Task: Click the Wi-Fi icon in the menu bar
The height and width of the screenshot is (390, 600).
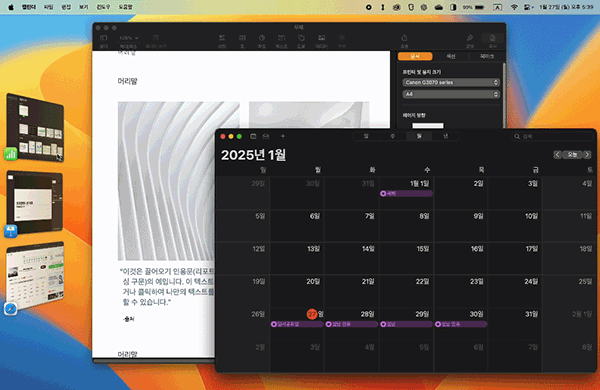Action: (514, 7)
